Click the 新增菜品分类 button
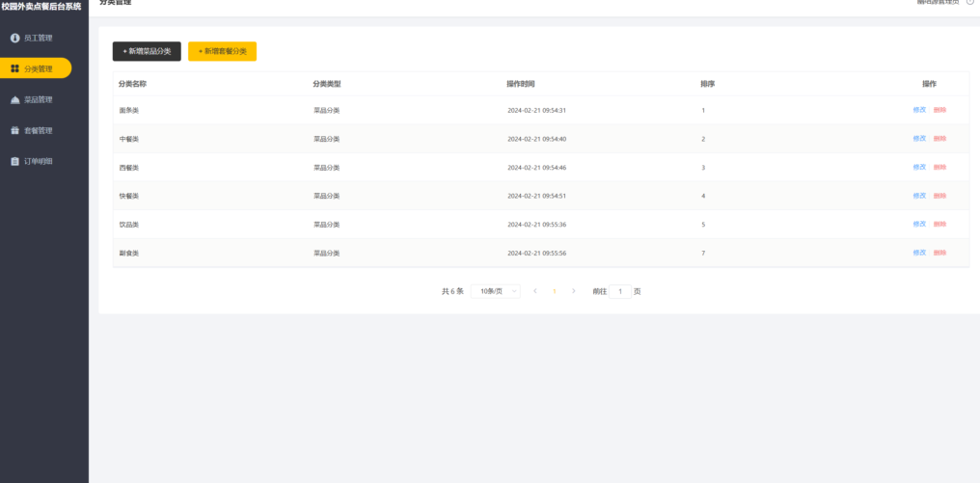Image resolution: width=980 pixels, height=483 pixels. (x=147, y=51)
